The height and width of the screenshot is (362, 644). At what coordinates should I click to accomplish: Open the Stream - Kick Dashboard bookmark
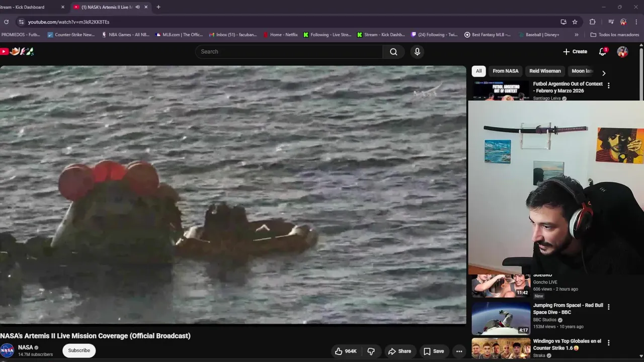pyautogui.click(x=381, y=35)
